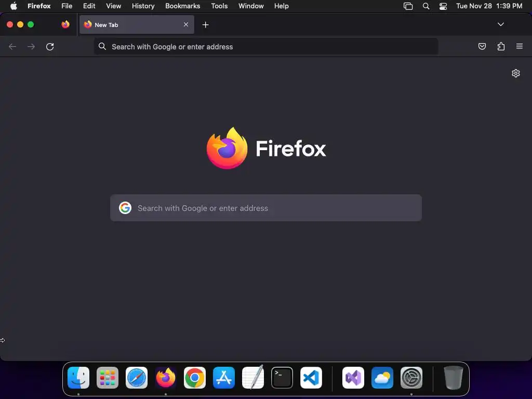Click the Google logo in search box
532x399 pixels.
[125, 208]
